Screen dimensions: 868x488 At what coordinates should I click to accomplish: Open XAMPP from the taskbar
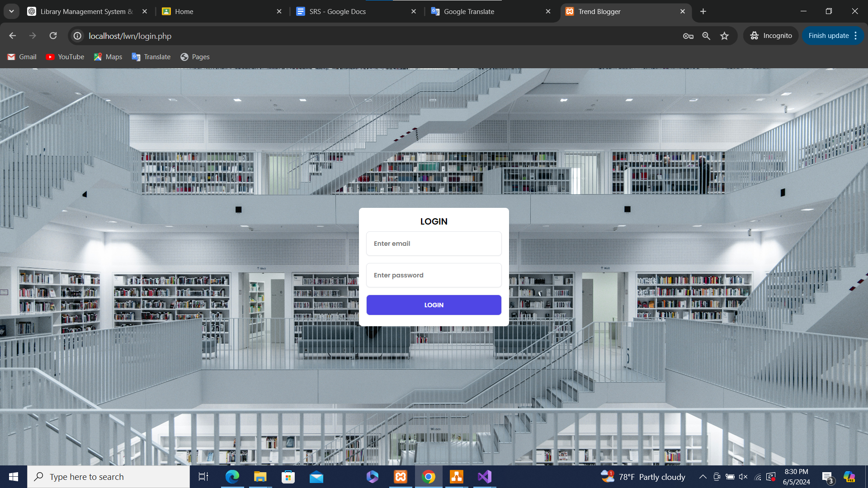pos(401,477)
